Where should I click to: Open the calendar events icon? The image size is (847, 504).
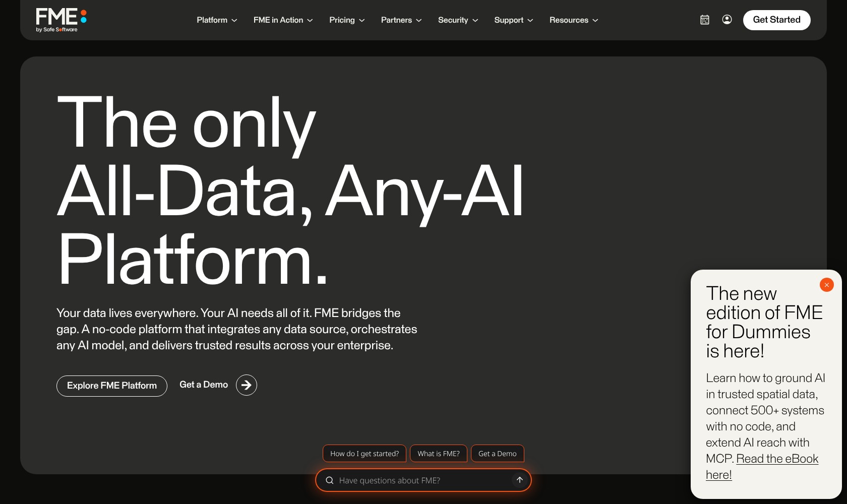pyautogui.click(x=705, y=20)
